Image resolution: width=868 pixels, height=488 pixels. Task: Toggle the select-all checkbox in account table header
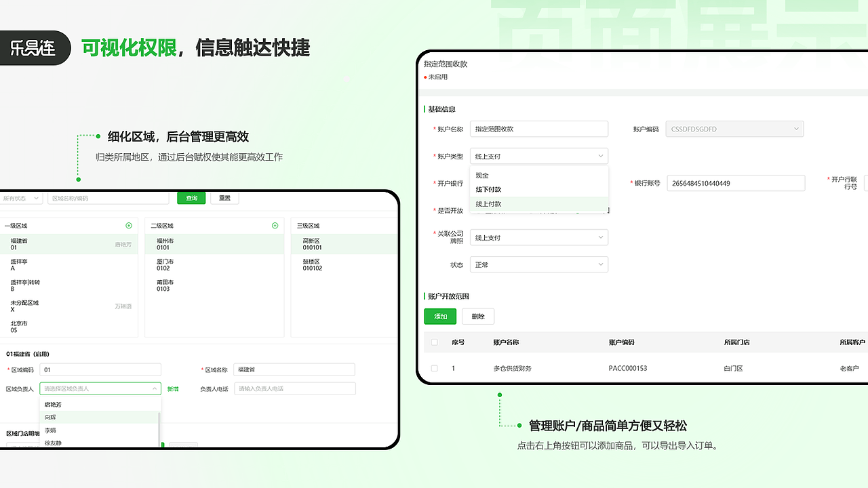point(434,342)
